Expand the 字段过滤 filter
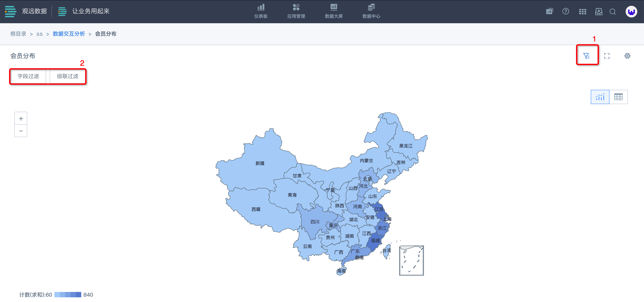The height and width of the screenshot is (302, 644). 28,76
